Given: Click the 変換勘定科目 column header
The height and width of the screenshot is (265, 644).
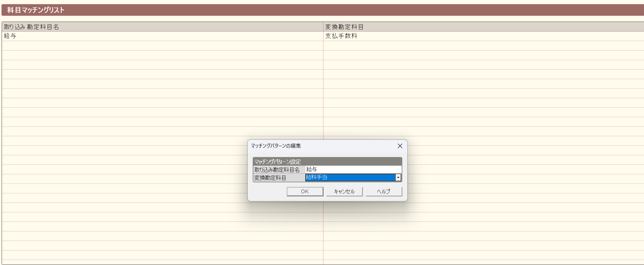Looking at the screenshot, I should point(483,27).
